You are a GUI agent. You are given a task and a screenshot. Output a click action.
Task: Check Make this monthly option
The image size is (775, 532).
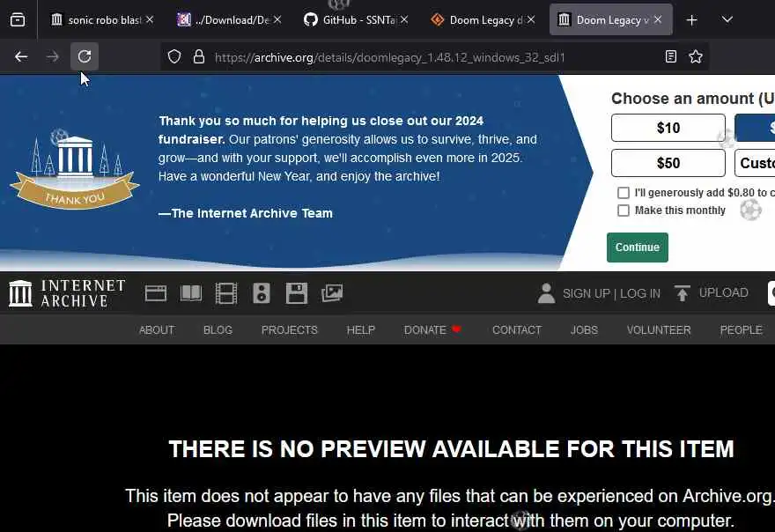[624, 211]
